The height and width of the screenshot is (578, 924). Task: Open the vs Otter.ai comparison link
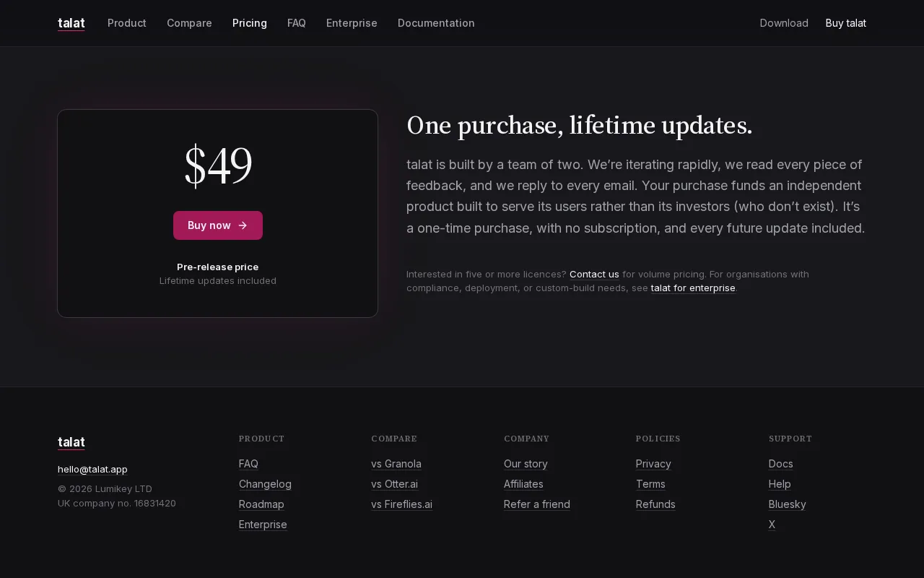394,484
